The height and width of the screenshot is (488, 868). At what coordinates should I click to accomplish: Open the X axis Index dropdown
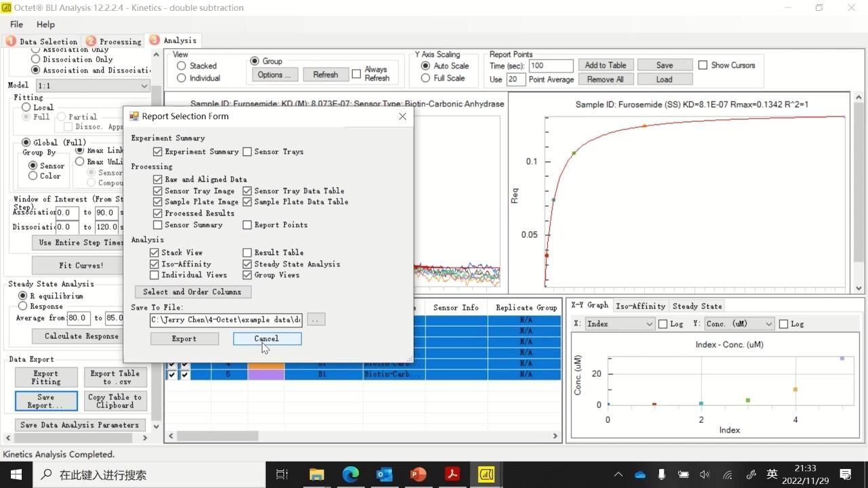tap(620, 324)
